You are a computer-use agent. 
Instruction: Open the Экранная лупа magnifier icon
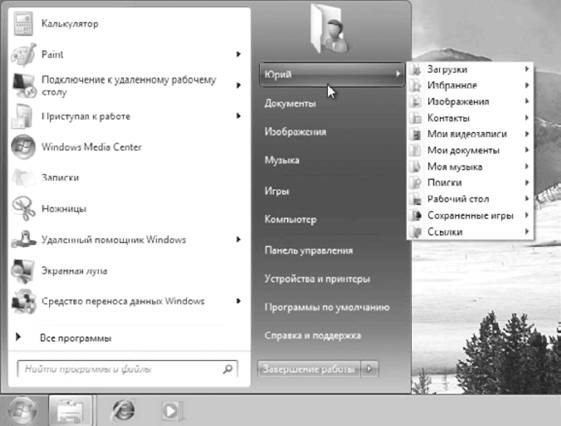23,271
